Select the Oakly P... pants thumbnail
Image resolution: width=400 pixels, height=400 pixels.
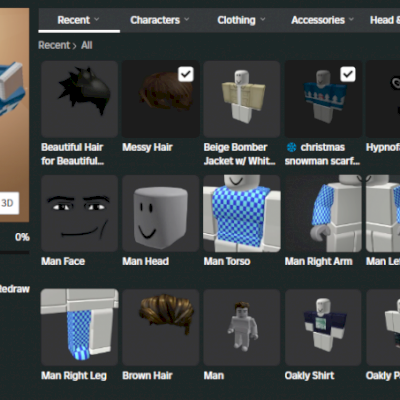tap(383, 327)
